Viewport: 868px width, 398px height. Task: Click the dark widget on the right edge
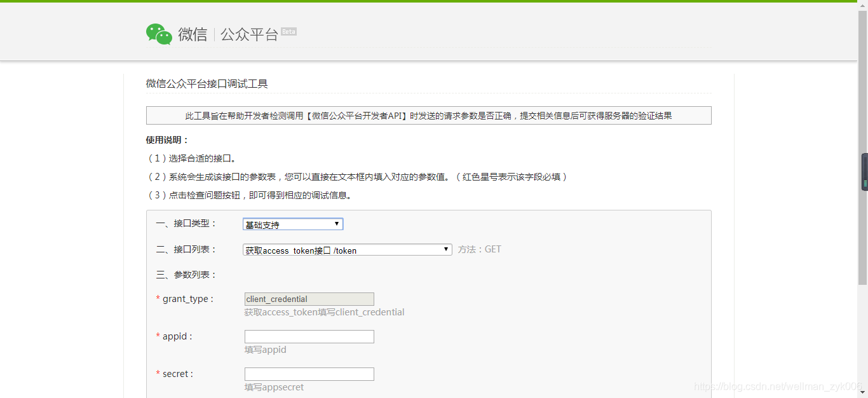coord(864,172)
